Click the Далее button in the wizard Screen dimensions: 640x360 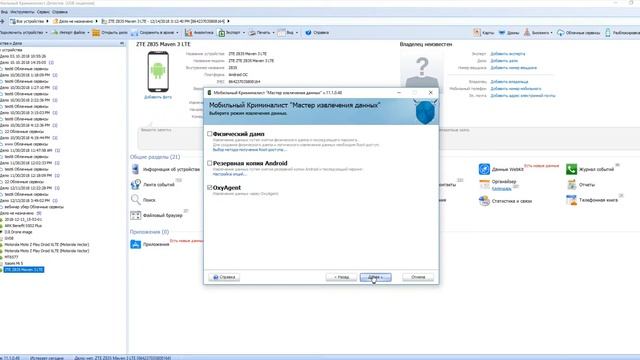376,277
